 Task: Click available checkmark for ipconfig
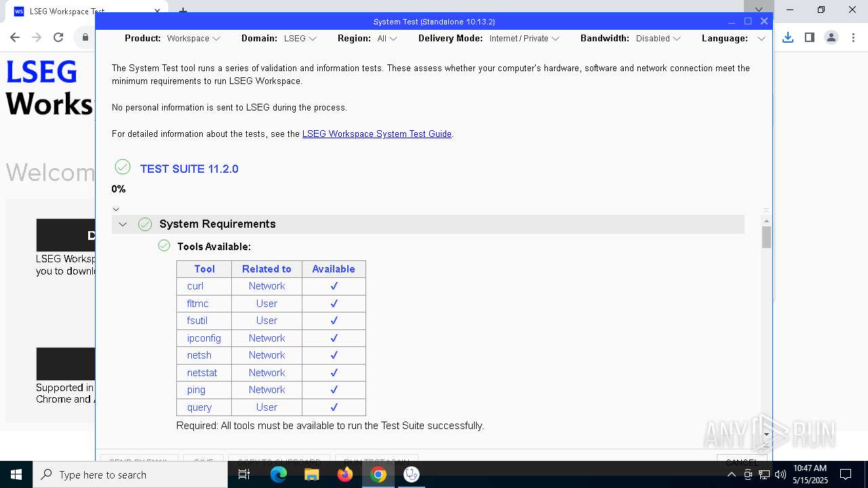click(334, 338)
